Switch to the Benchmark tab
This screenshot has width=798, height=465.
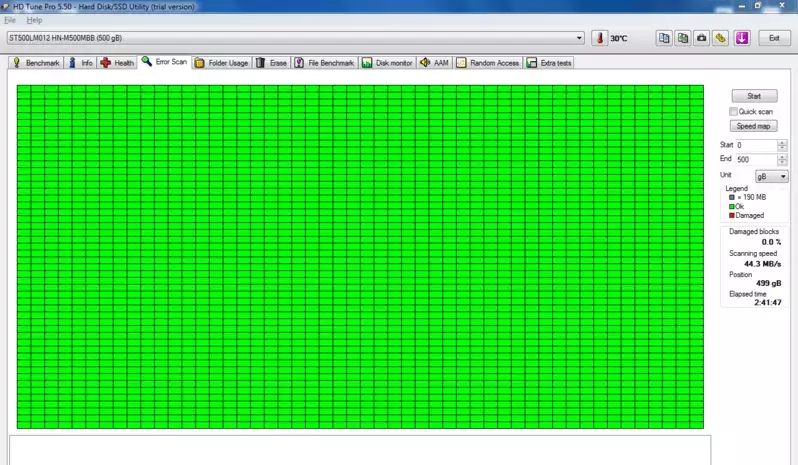(36, 63)
